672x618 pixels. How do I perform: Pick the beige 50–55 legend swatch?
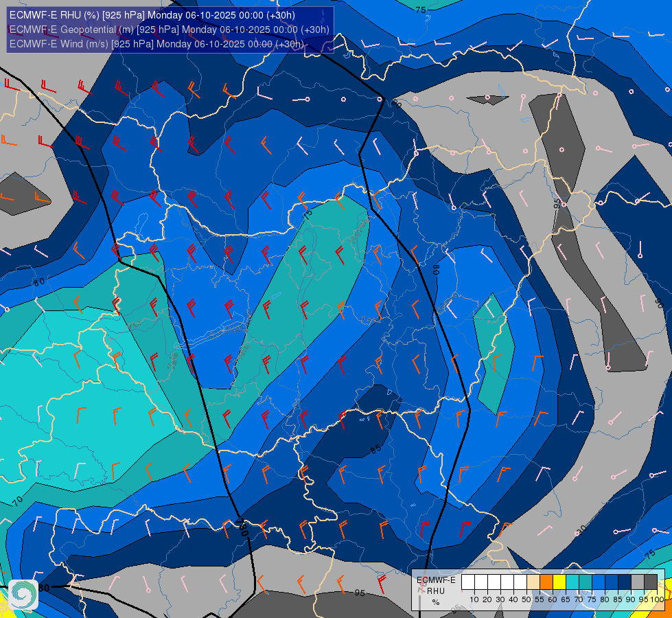click(x=533, y=582)
